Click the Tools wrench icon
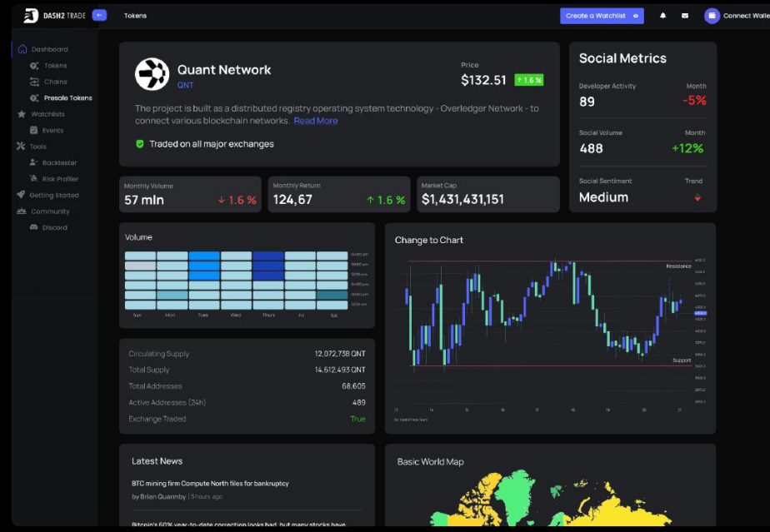The width and height of the screenshot is (770, 532). point(21,147)
